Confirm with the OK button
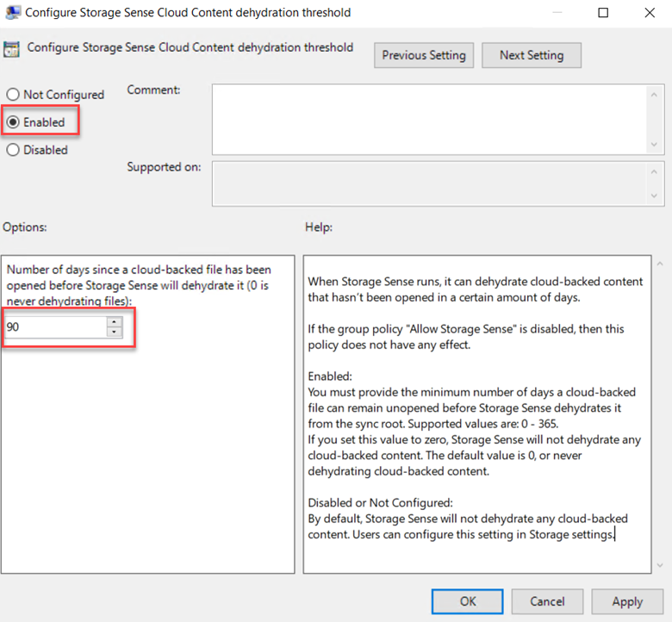The image size is (672, 622). (467, 601)
